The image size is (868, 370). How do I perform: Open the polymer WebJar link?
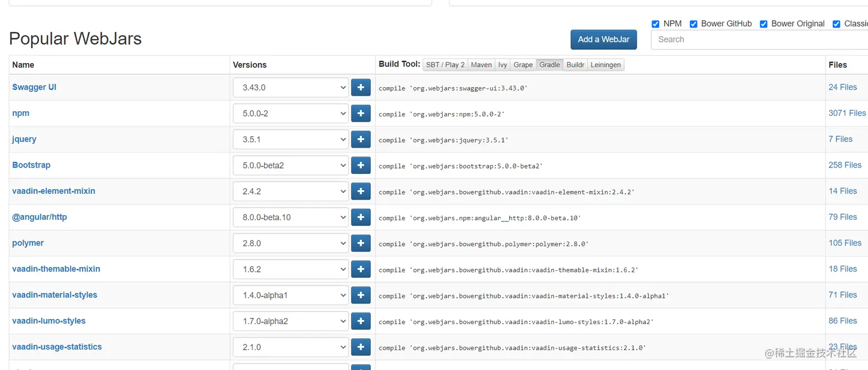point(28,243)
